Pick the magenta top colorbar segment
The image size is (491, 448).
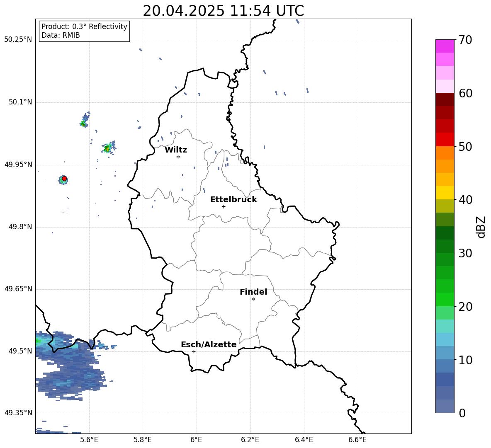[x=445, y=46]
